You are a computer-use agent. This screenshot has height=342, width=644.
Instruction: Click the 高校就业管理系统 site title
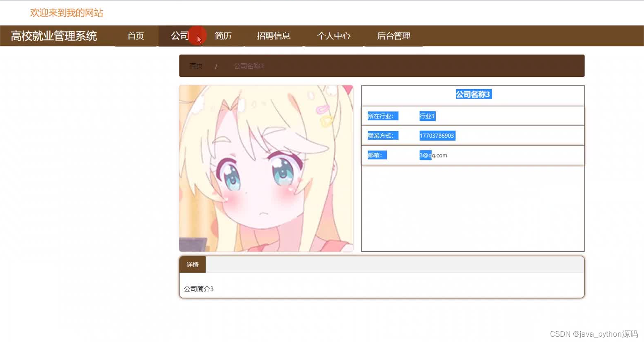tap(54, 36)
